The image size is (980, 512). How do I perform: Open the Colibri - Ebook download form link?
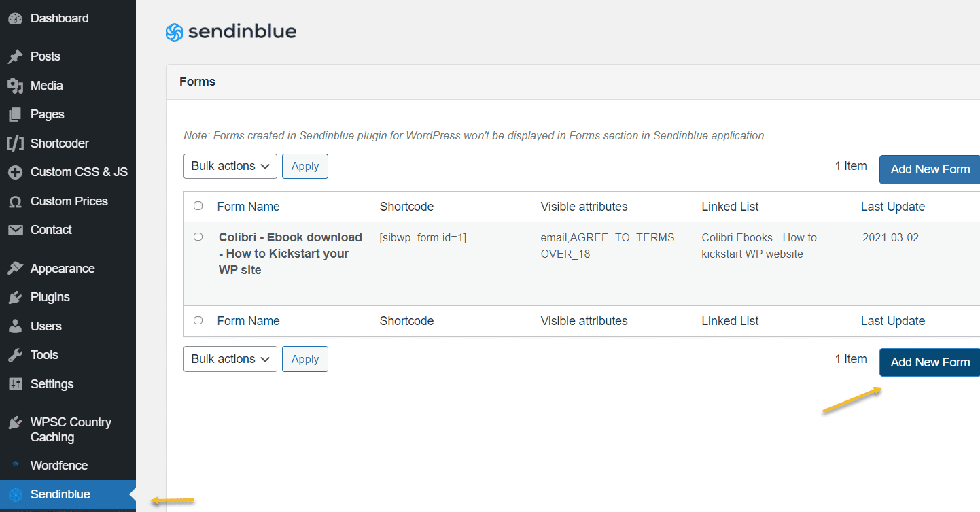(290, 253)
